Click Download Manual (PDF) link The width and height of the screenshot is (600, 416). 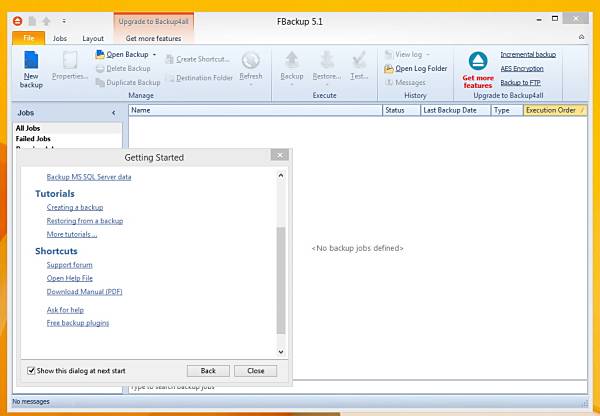click(x=85, y=292)
